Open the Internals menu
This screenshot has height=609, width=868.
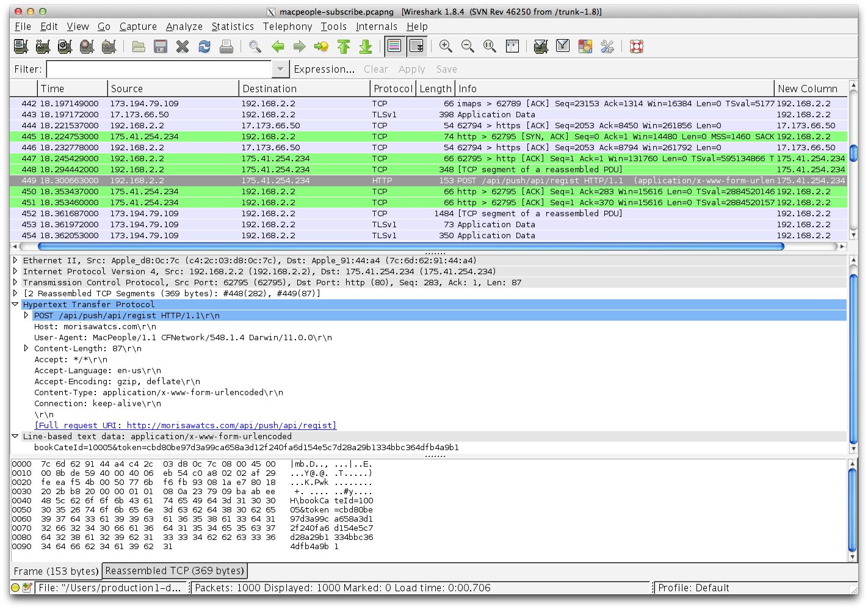[377, 26]
